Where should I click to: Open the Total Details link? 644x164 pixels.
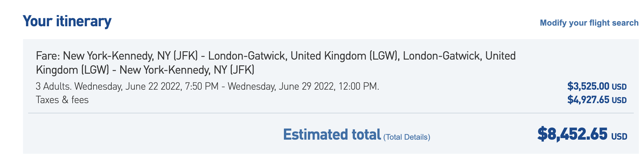(407, 137)
